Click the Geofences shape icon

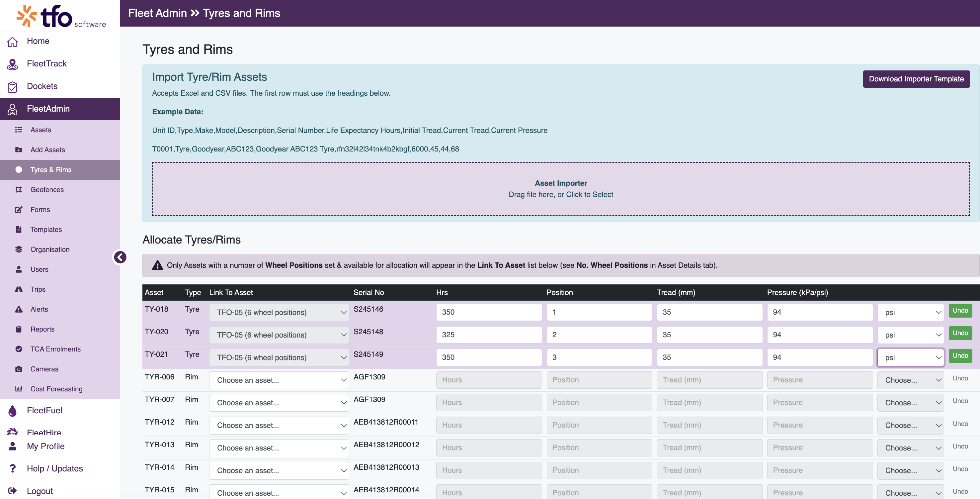point(19,190)
